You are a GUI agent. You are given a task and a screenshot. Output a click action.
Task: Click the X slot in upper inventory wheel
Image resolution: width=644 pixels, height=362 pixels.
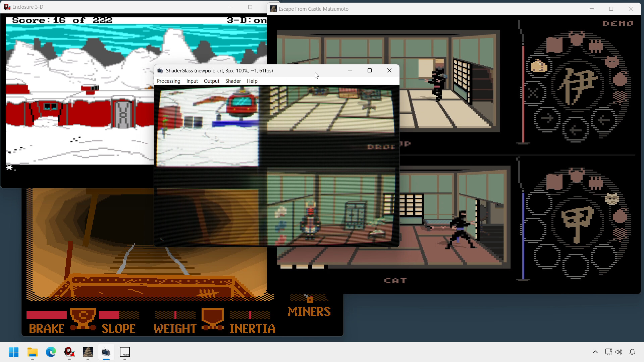pyautogui.click(x=533, y=93)
